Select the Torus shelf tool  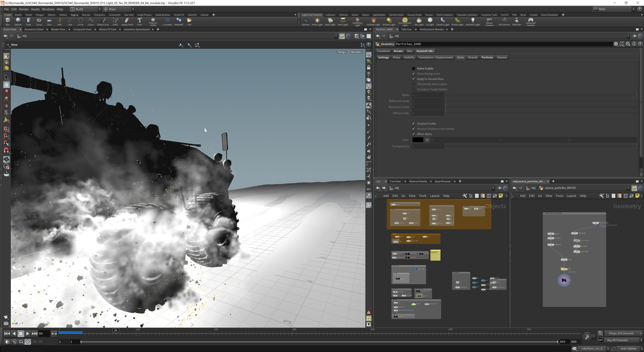click(39, 22)
